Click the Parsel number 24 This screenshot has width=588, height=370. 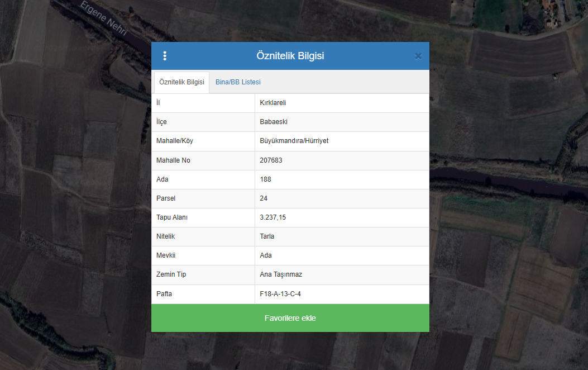[x=264, y=198]
